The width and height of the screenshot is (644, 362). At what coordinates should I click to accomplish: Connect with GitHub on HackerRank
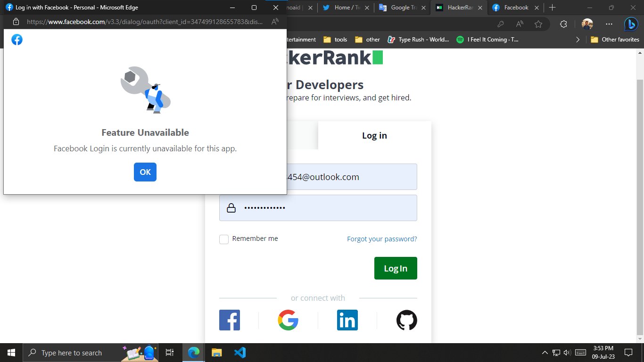[x=406, y=320]
